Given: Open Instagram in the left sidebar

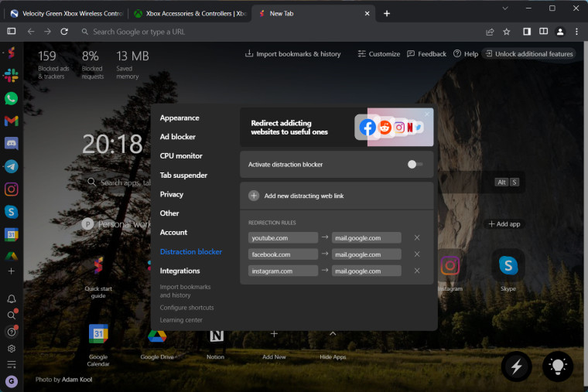Looking at the screenshot, I should (12, 189).
